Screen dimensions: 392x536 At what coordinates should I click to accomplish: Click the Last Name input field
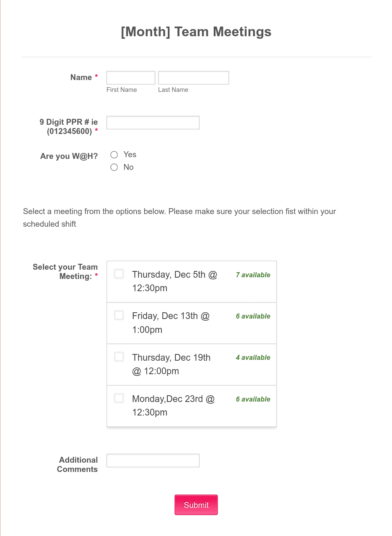coord(193,78)
